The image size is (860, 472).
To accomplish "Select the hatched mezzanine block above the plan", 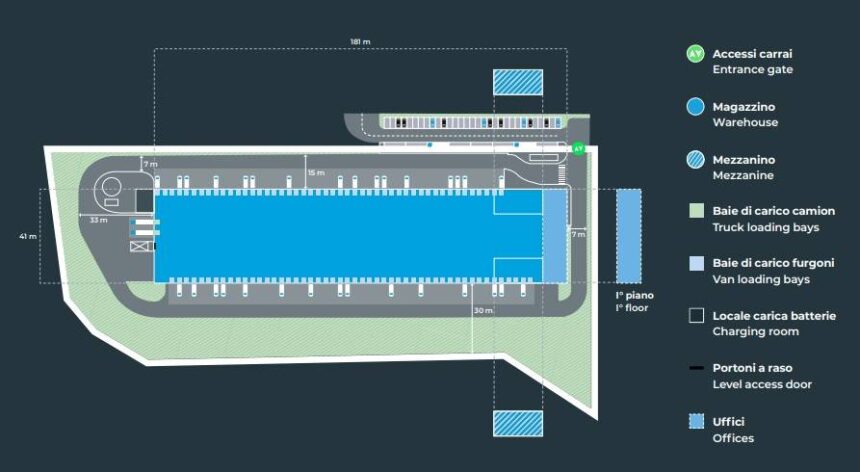I will tap(518, 82).
